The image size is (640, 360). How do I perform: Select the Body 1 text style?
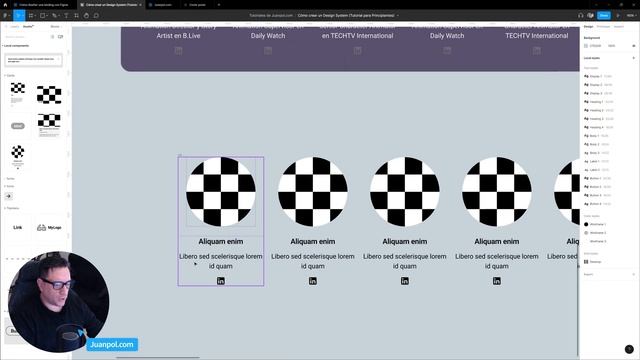click(596, 136)
